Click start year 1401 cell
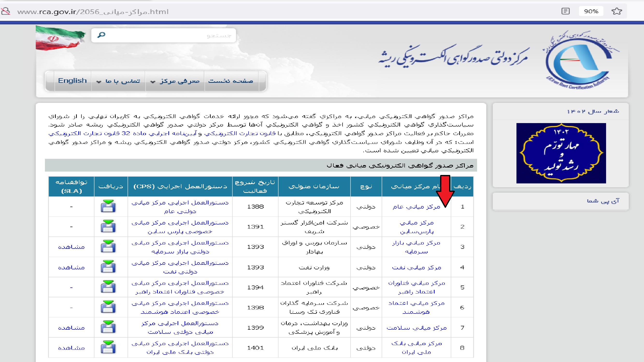 point(255,348)
